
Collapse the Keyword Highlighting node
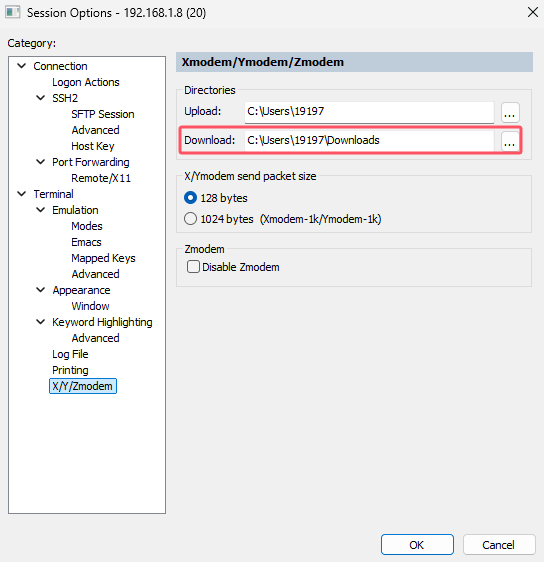(x=41, y=322)
